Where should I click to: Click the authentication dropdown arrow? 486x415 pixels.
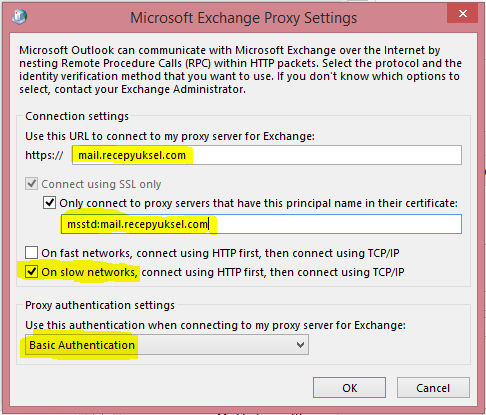[300, 345]
